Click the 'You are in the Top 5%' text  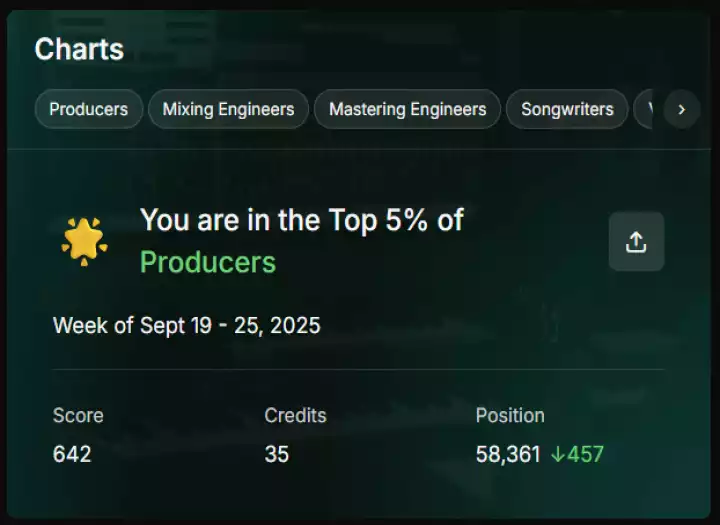pyautogui.click(x=301, y=220)
